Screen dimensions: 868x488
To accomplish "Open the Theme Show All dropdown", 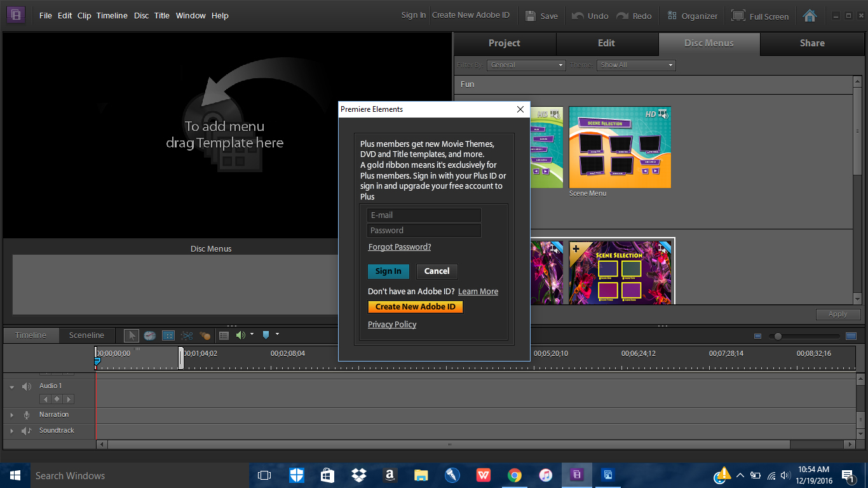I will click(x=637, y=65).
